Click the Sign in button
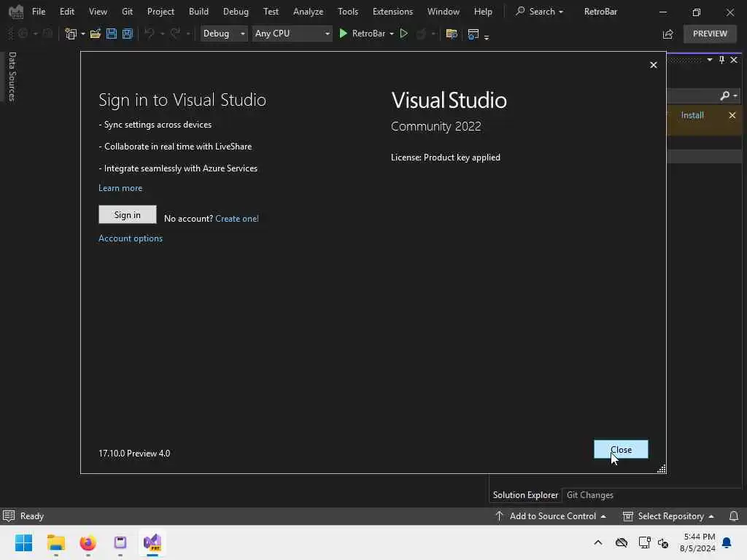Screen dimensions: 747x560 127,215
